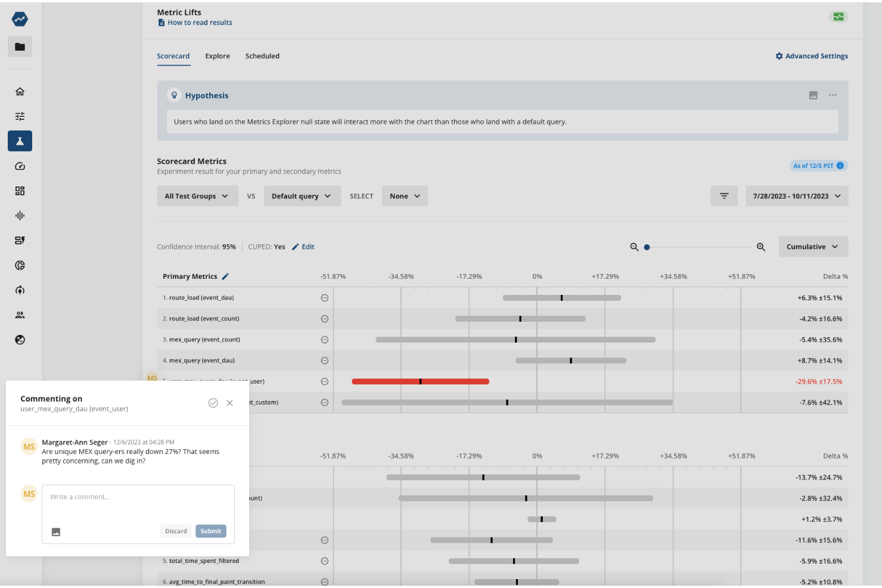The image size is (882, 588).
Task: Click the green pulse icon beside Metric Lifts
Action: click(x=838, y=17)
